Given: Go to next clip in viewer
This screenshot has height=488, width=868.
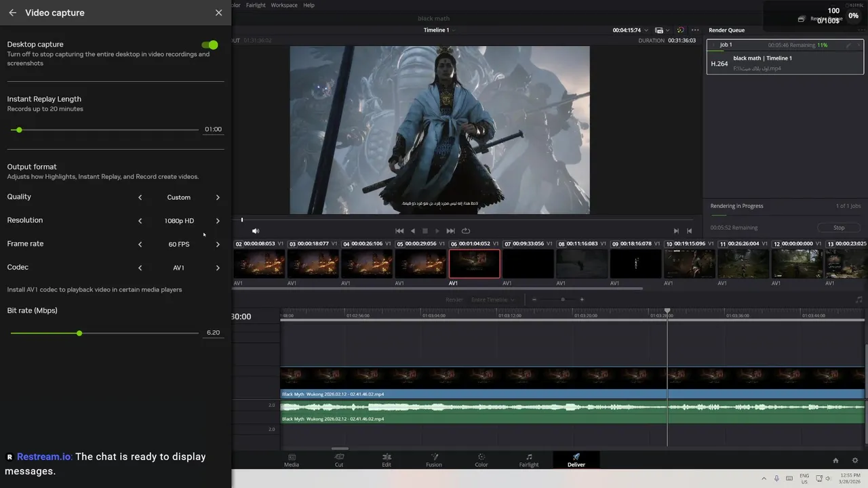Looking at the screenshot, I should coord(676,231).
